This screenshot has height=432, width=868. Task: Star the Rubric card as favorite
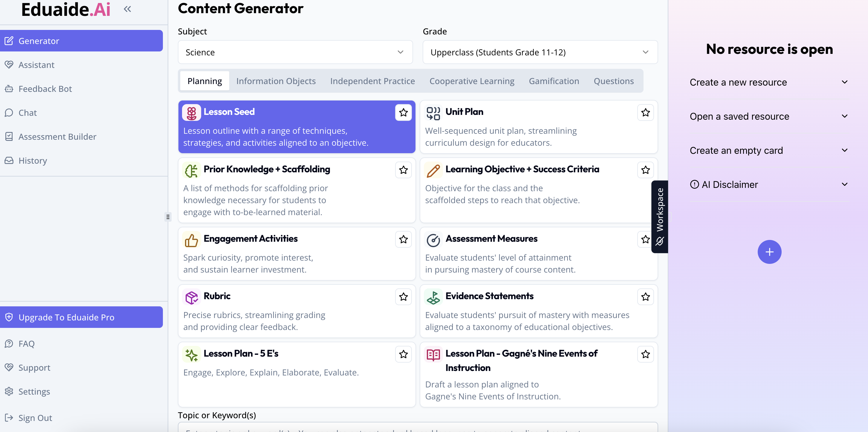(x=403, y=297)
